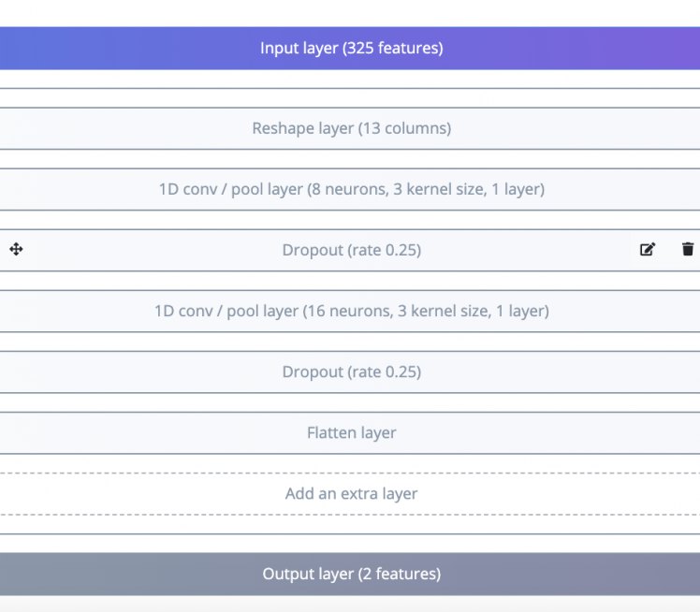Delete the first Dropout layer

(x=688, y=250)
